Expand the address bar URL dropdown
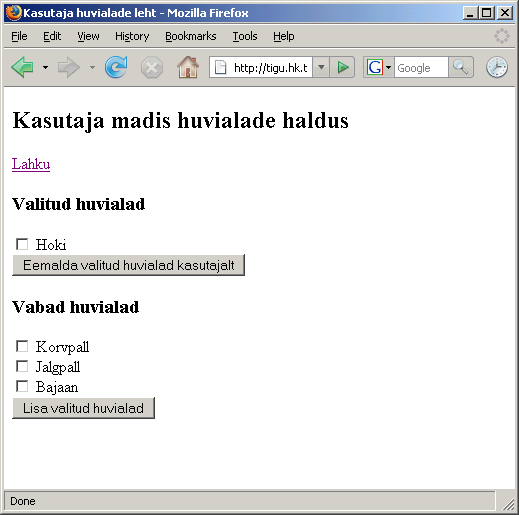 321,67
